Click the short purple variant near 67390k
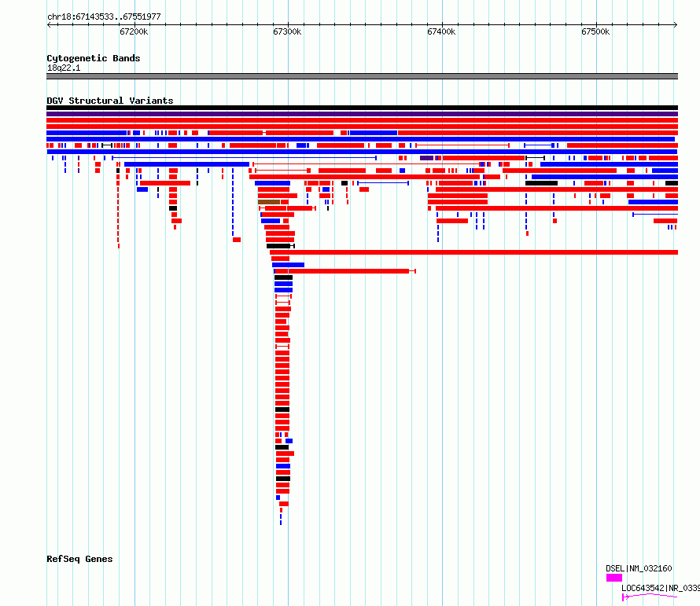700x606 pixels. click(426, 158)
